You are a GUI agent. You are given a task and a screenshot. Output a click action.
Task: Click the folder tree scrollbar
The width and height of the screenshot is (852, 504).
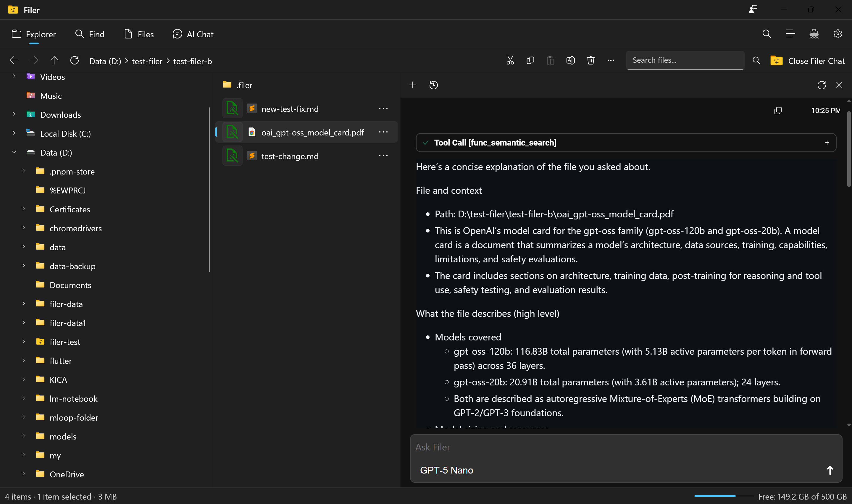click(209, 190)
